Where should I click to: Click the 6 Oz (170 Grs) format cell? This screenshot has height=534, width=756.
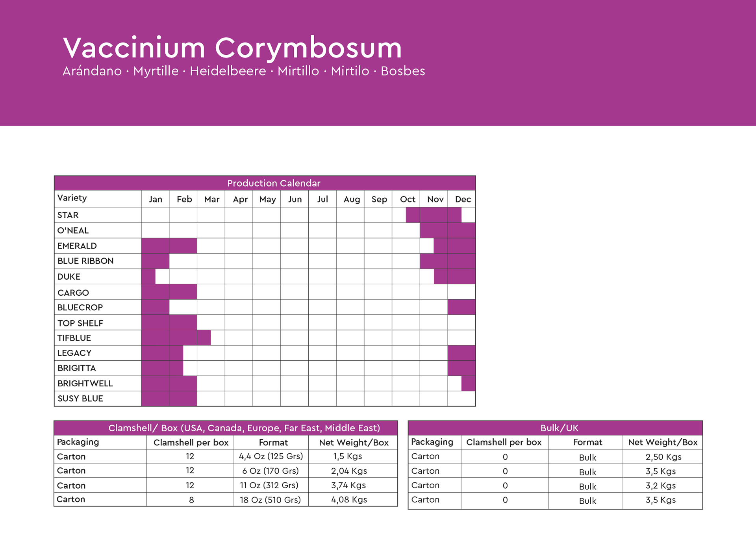(271, 471)
